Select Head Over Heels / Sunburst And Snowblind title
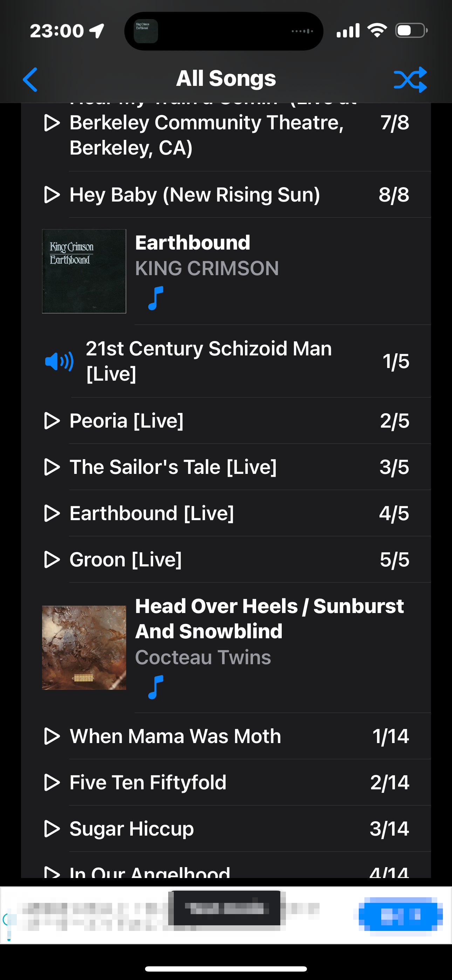 [x=269, y=618]
